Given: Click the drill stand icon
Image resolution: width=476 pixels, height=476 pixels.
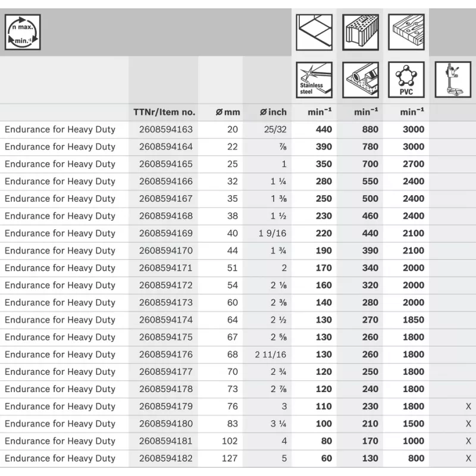Looking at the screenshot, I should click(x=453, y=80).
